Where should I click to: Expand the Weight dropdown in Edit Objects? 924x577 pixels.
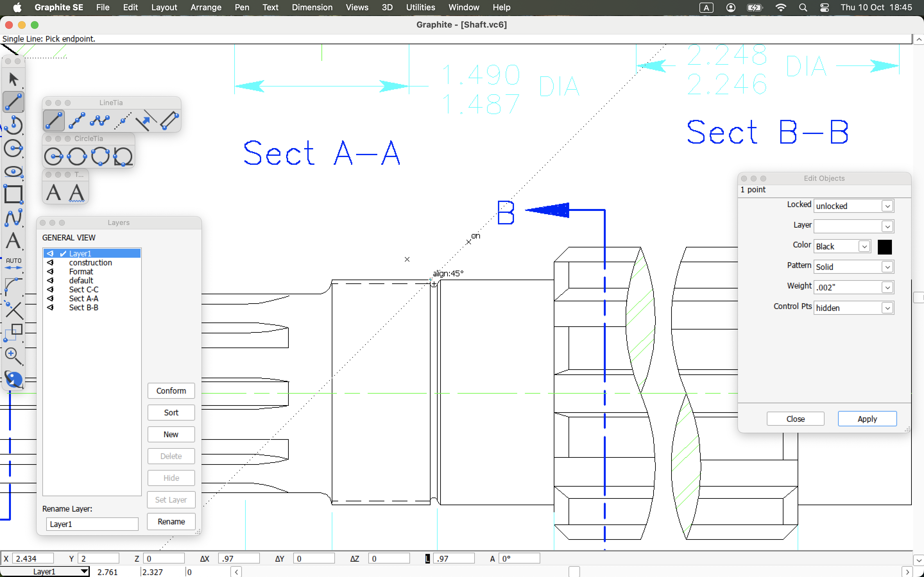click(x=887, y=287)
